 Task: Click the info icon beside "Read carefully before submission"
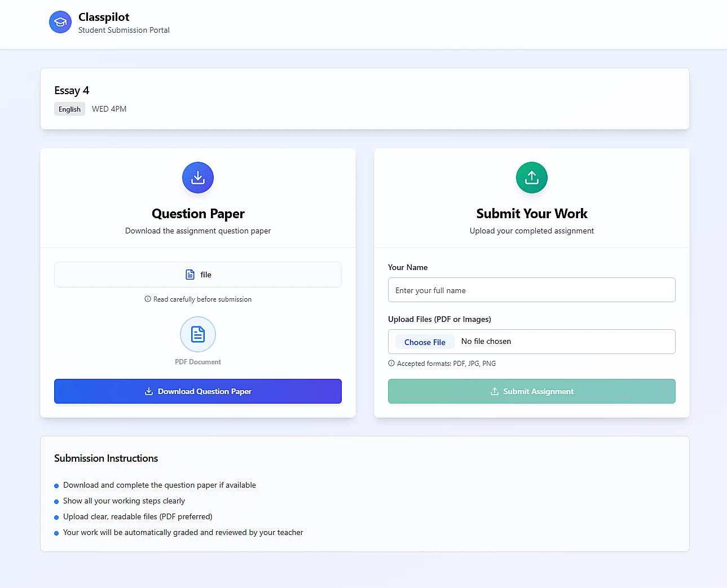tap(148, 299)
